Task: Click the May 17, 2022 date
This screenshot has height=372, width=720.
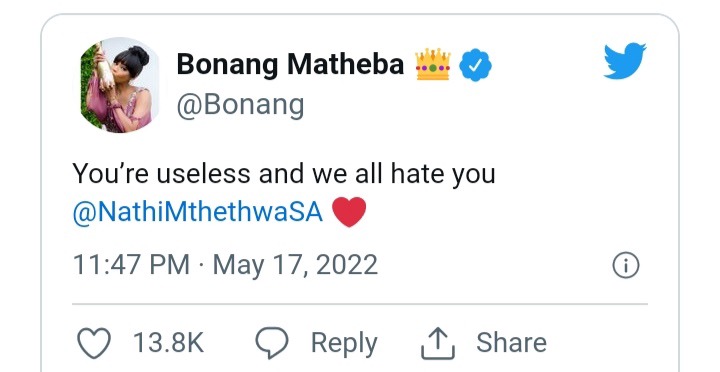Action: point(295,265)
